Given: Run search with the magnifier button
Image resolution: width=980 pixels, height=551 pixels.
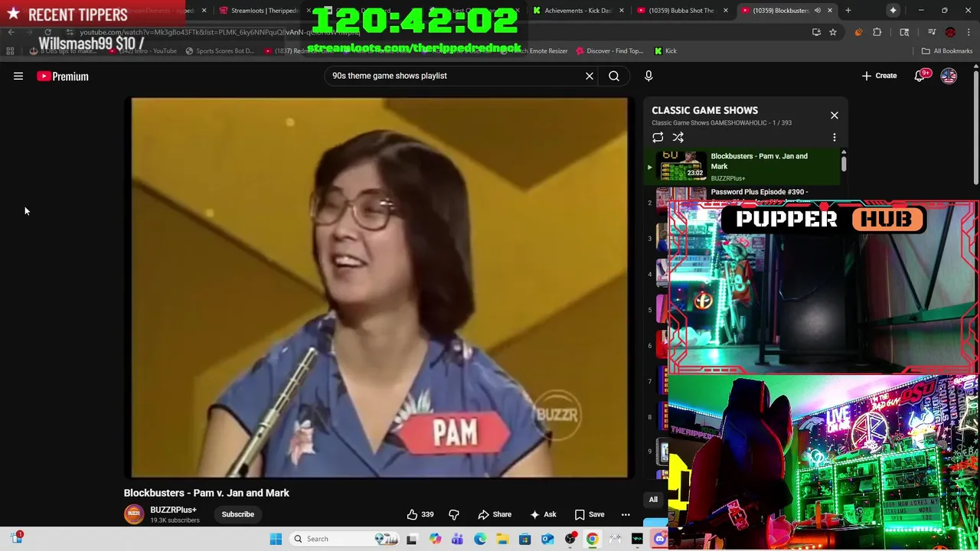Looking at the screenshot, I should pos(614,76).
